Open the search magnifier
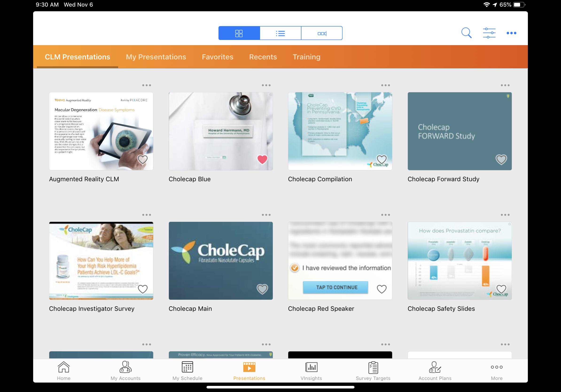Screen dimensions: 561x392 (x=466, y=33)
